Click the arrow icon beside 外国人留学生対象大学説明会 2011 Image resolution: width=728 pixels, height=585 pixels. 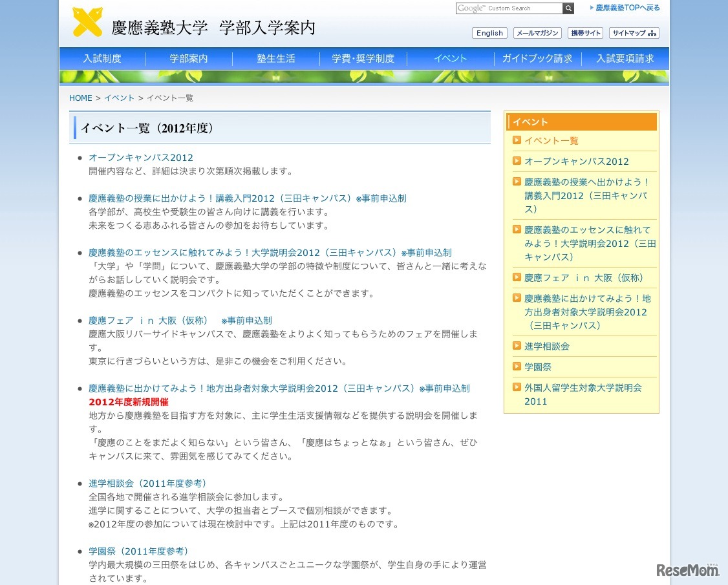(517, 387)
